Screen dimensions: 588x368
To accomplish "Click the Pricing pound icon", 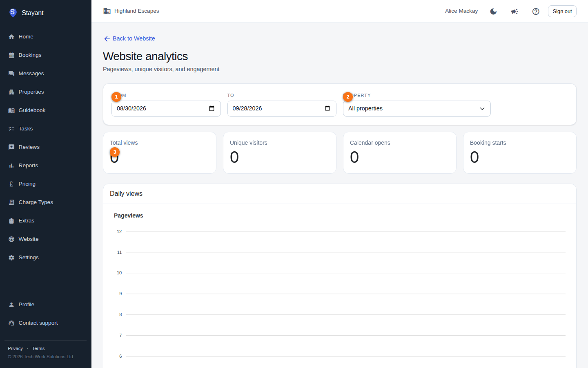I will [11, 184].
